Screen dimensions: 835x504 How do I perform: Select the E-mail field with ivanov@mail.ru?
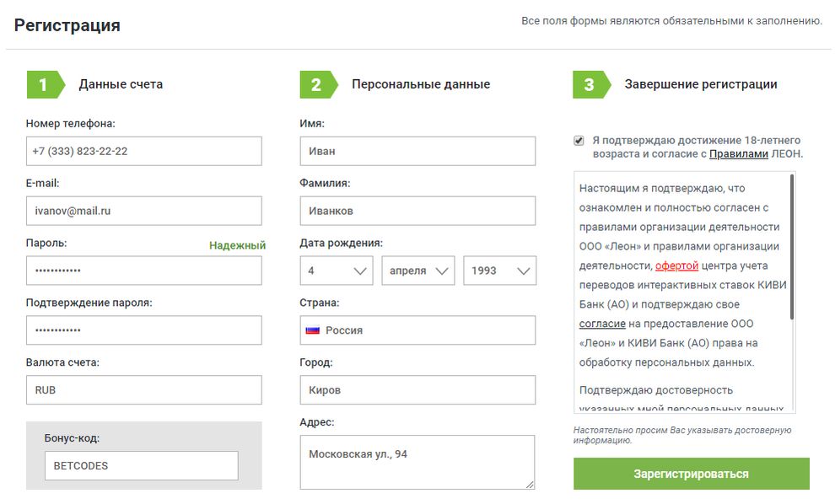[143, 210]
